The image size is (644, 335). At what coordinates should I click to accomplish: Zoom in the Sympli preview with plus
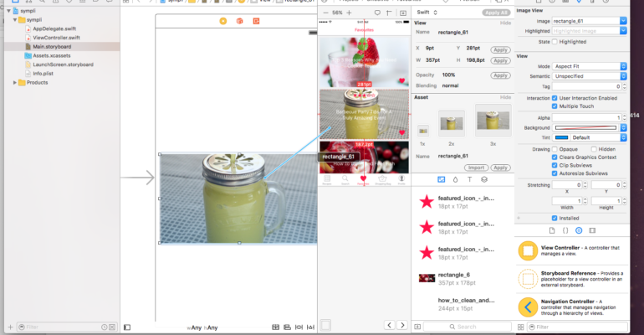349,13
